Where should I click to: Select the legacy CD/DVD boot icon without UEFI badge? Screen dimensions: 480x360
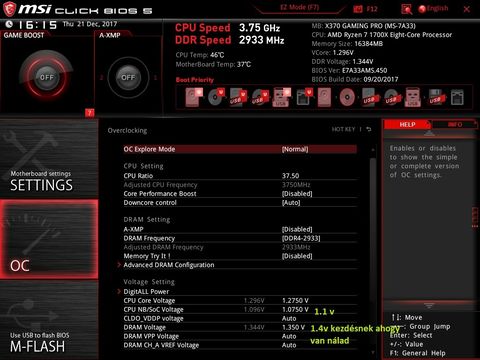pos(347,98)
